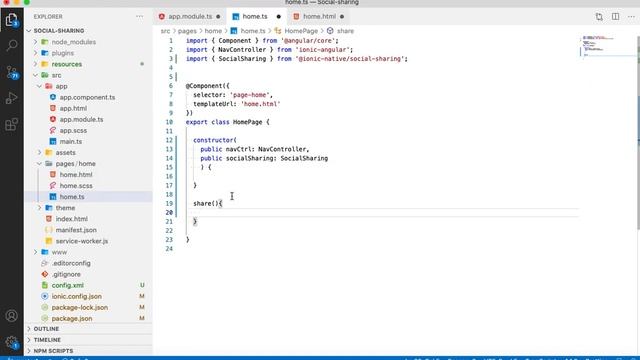Screen dimensions: 640x360
Task: Switch to the app.module.ts tab
Action: tap(190, 16)
